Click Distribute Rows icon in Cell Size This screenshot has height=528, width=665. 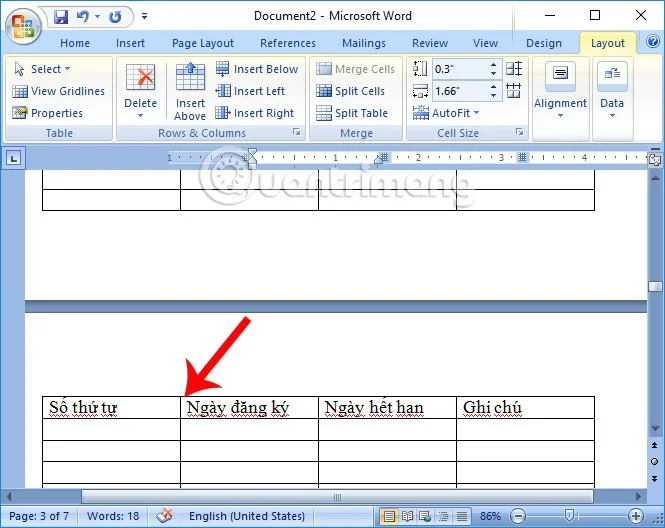[514, 69]
